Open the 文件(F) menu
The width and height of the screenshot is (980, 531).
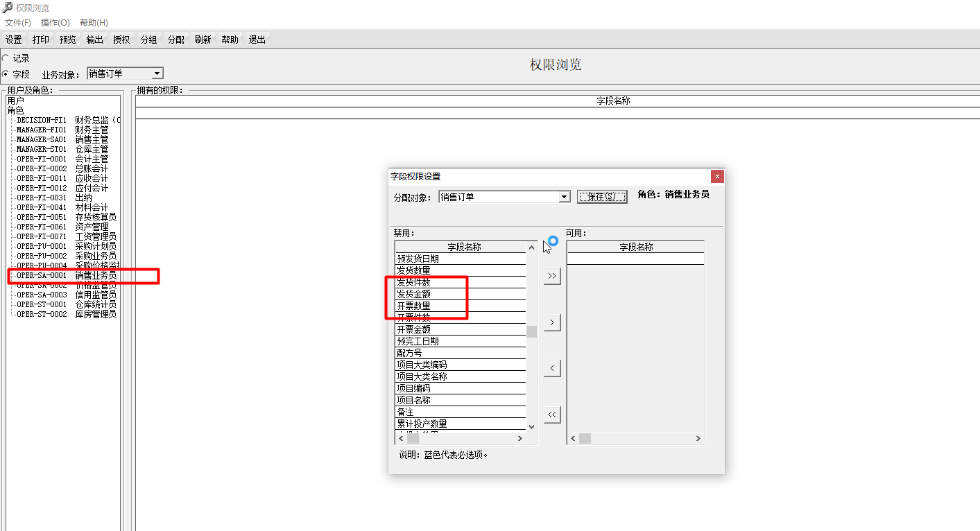coord(18,23)
